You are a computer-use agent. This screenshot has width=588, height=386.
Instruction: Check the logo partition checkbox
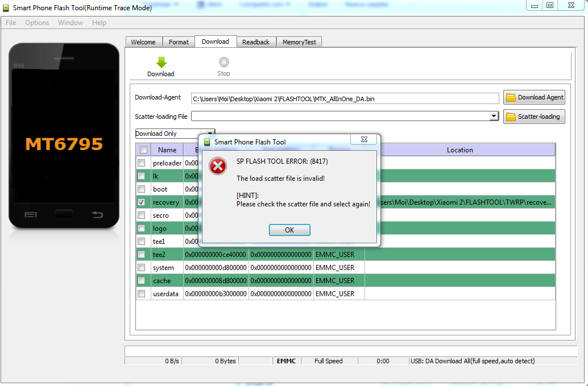pos(142,229)
